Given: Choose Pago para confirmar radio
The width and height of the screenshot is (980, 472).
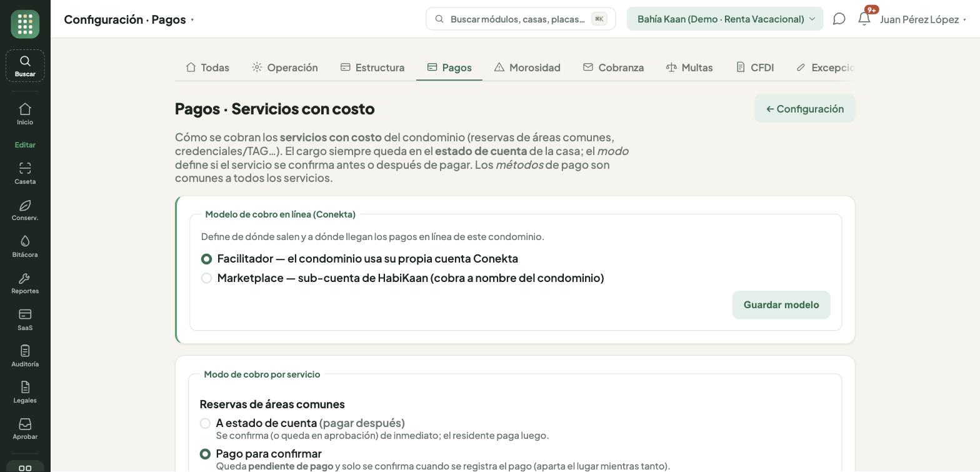Looking at the screenshot, I should (205, 454).
